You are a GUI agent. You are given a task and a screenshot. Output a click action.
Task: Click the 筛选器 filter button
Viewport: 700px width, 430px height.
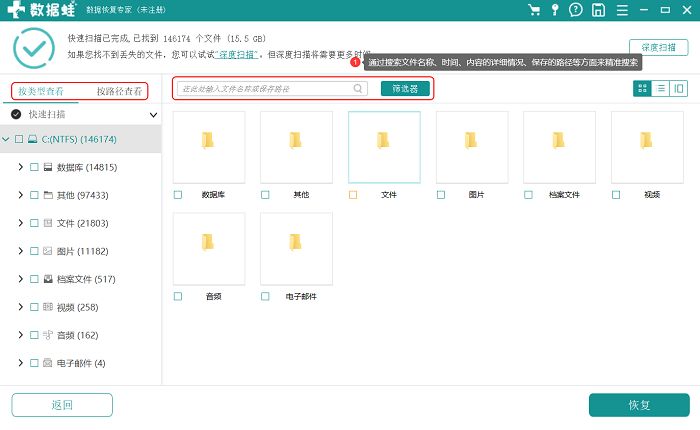point(405,88)
